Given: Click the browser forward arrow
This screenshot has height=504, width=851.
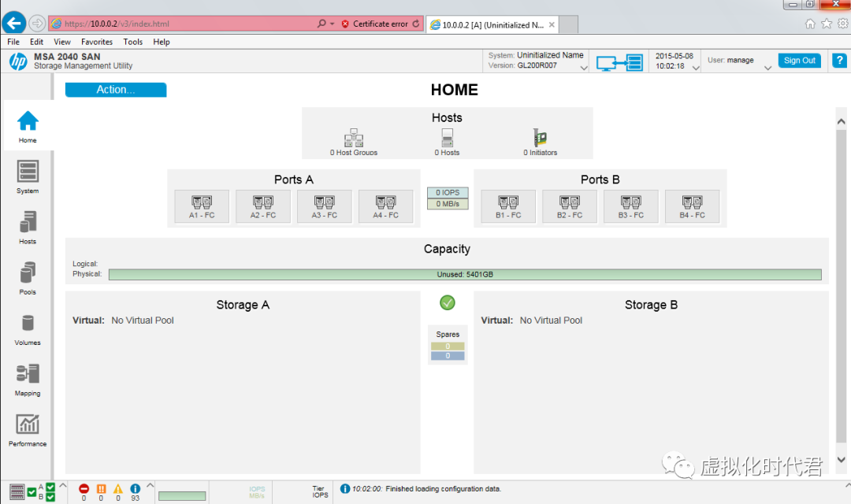Looking at the screenshot, I should tap(37, 24).
